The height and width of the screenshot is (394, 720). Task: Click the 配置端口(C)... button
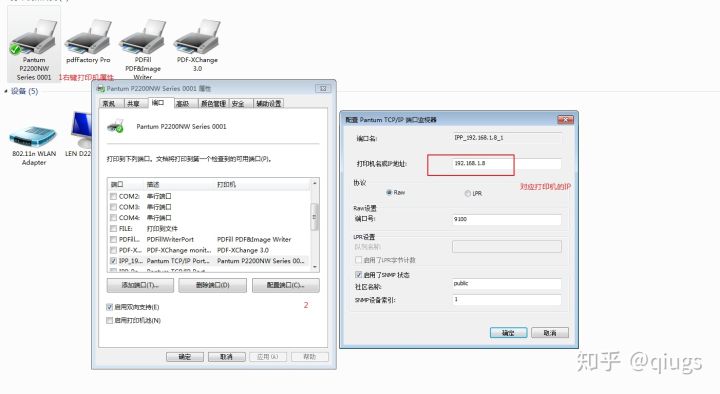coord(286,285)
